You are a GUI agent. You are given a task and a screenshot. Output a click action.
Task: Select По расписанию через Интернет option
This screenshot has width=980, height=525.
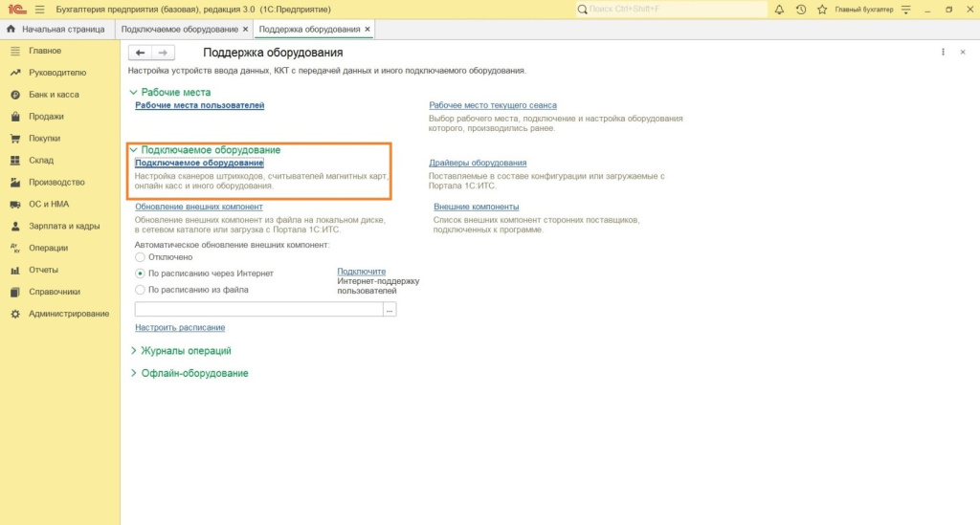point(141,273)
